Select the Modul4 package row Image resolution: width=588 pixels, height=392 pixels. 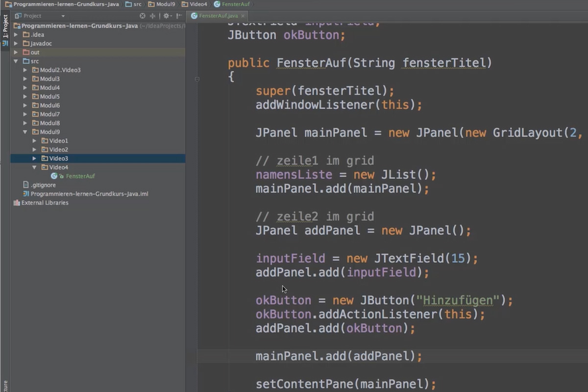click(x=98, y=88)
